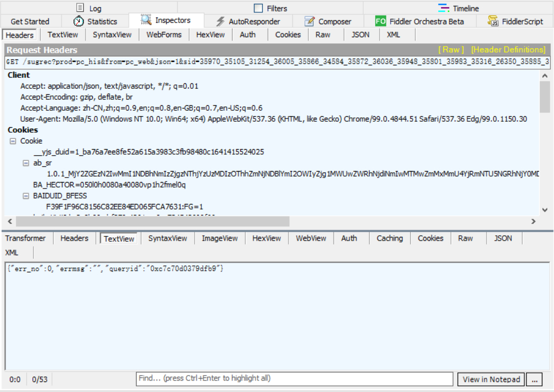This screenshot has width=554, height=392.
Task: Select the request Headers tab
Action: click(19, 35)
